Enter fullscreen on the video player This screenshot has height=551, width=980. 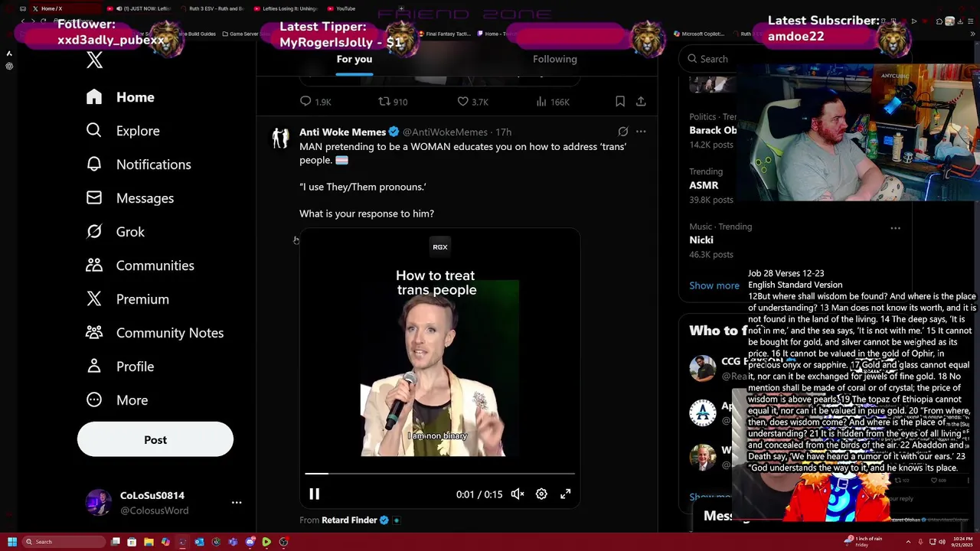tap(565, 494)
